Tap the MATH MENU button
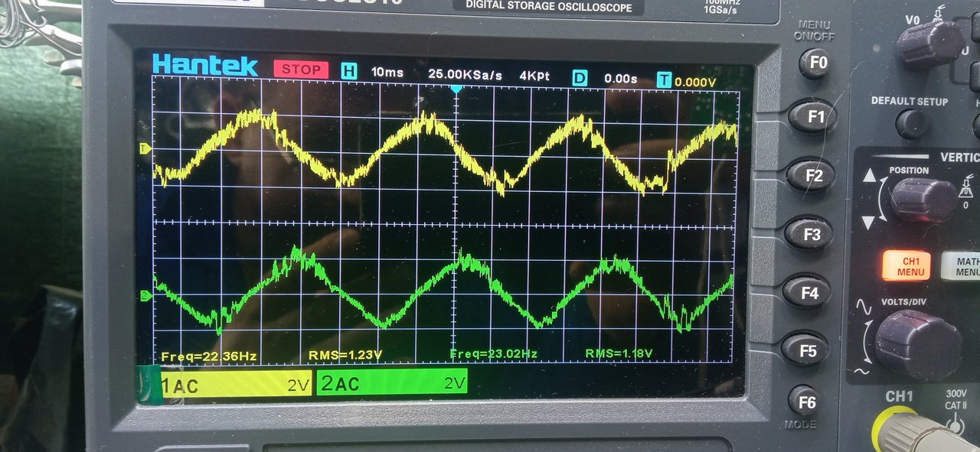980x452 pixels. tap(962, 265)
